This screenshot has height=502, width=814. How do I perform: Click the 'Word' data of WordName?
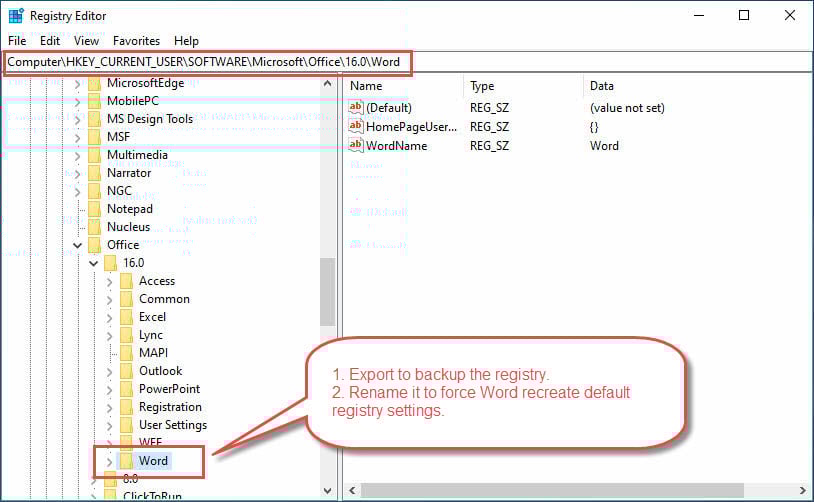604,146
